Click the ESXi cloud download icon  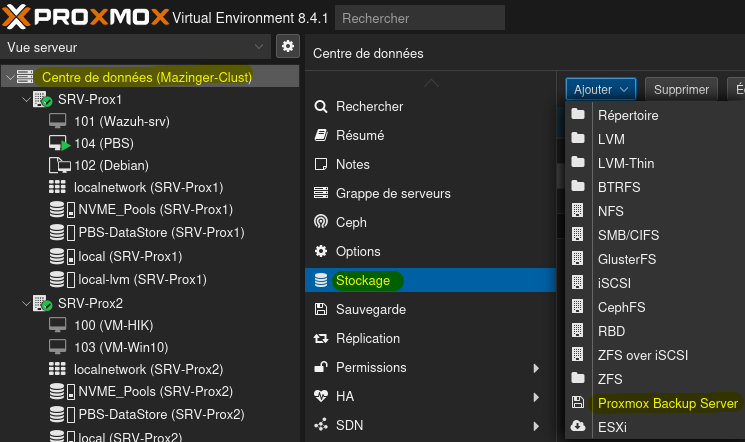coord(578,425)
